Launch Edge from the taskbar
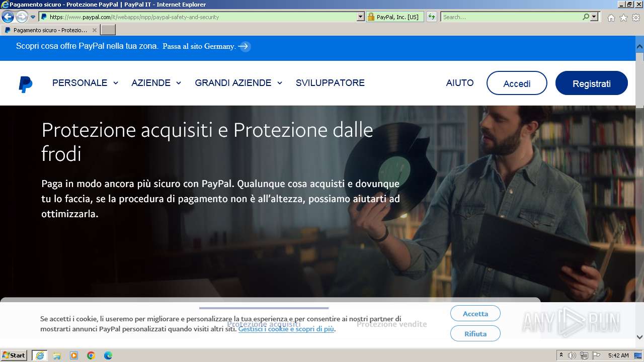 [x=108, y=355]
